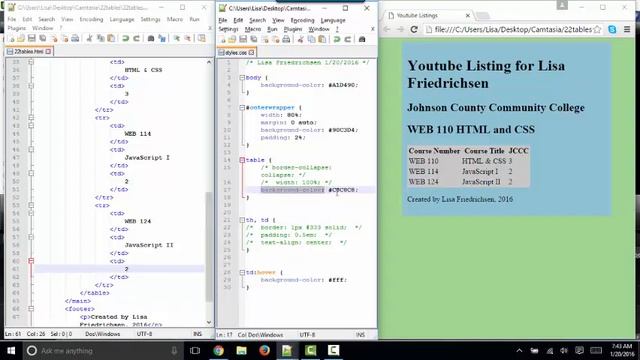Collapse the th, td rule fold marker in styles.css

point(242,220)
